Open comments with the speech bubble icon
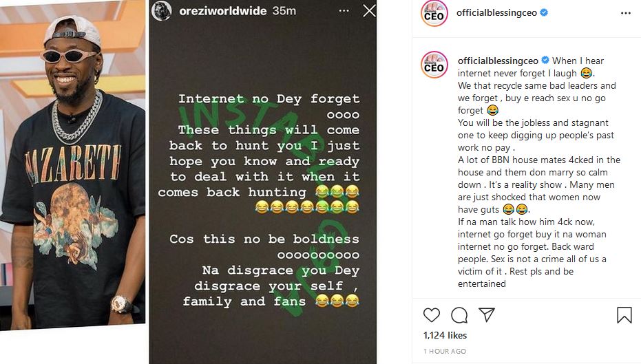 coord(459,315)
